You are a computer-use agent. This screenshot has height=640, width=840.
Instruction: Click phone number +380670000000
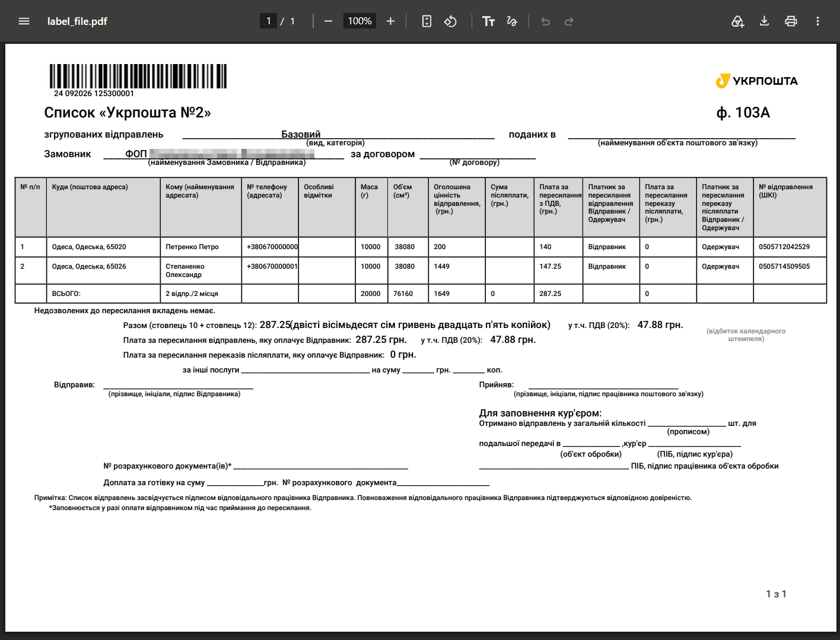(272, 247)
